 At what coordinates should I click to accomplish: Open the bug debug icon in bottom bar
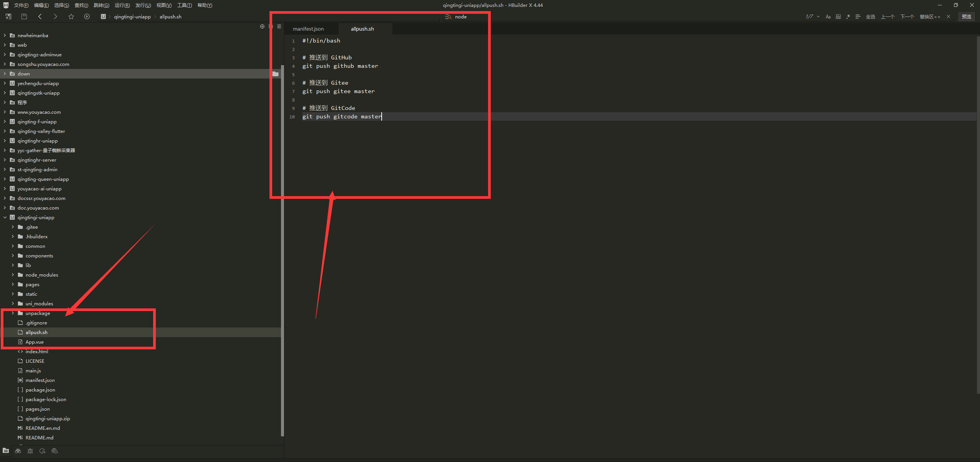point(30,451)
